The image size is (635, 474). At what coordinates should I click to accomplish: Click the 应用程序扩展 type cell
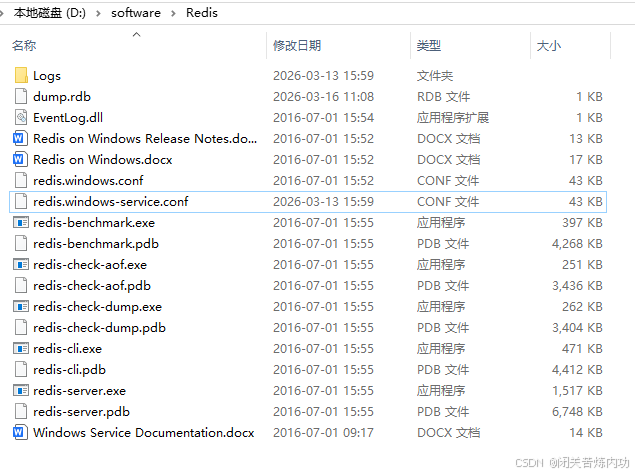click(x=453, y=117)
